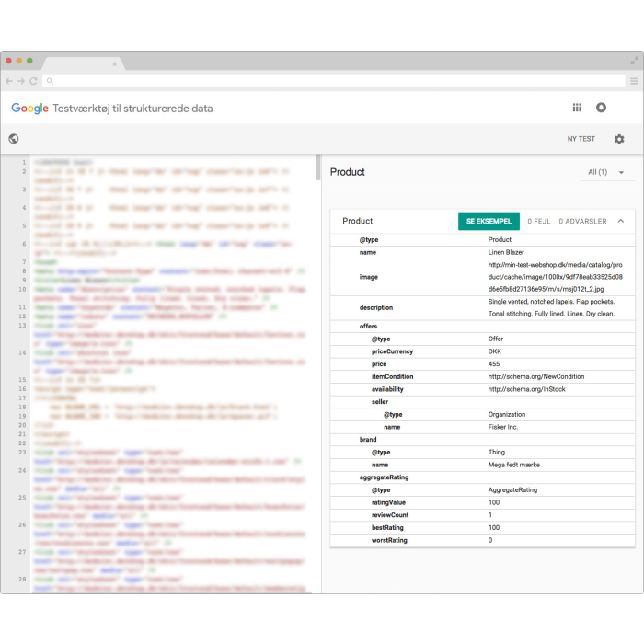The height and width of the screenshot is (644, 644).
Task: Click the brand row label
Action: (x=368, y=440)
